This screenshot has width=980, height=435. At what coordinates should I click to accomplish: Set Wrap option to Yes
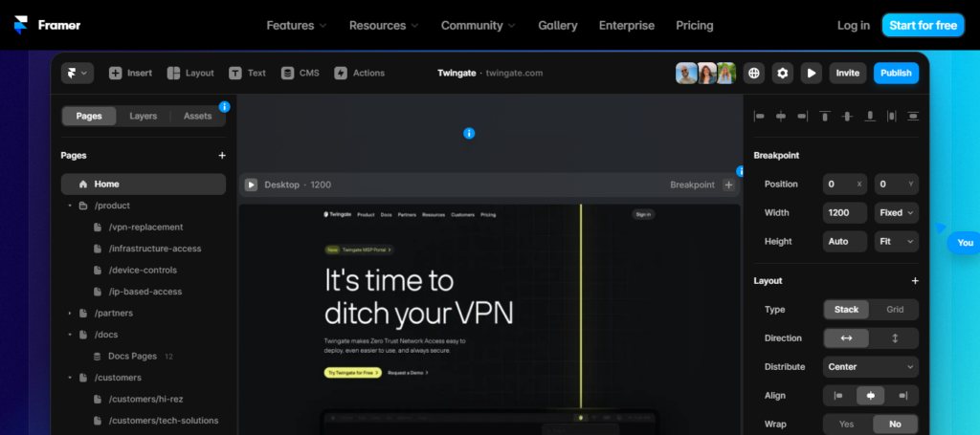(x=846, y=424)
